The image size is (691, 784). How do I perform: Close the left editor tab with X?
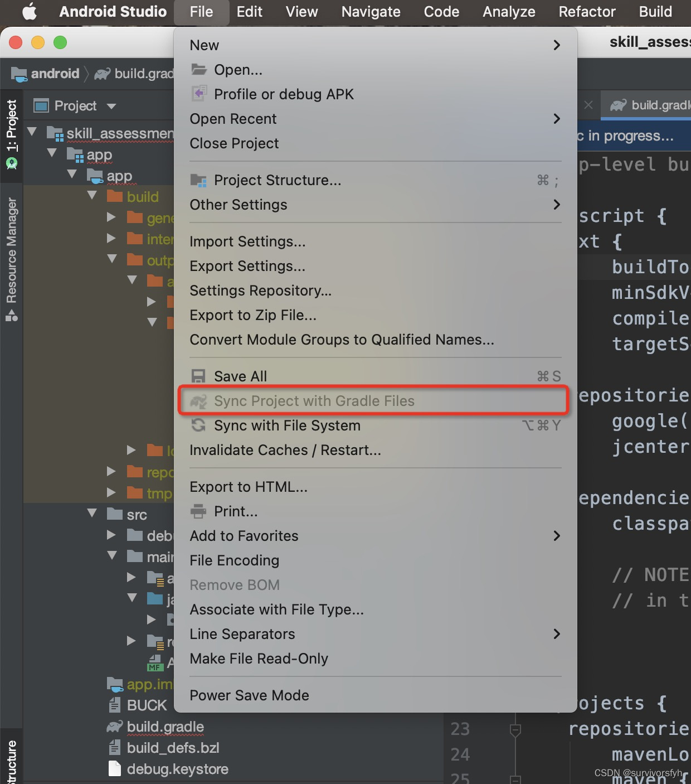tap(588, 105)
